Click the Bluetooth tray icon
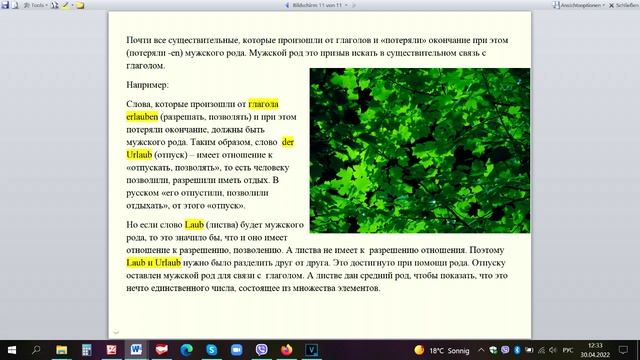Screen dimensions: 640x360 click(517, 350)
